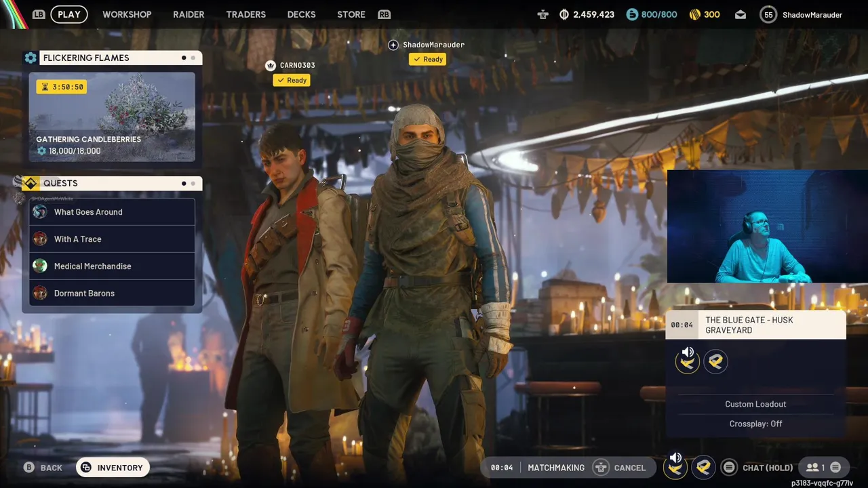The height and width of the screenshot is (488, 868).
Task: Select the PLAY tab
Action: click(69, 14)
